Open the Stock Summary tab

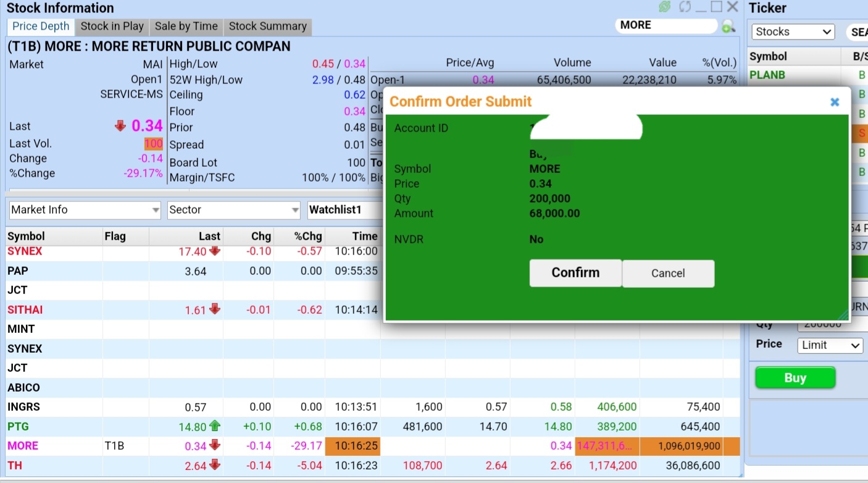pyautogui.click(x=268, y=26)
